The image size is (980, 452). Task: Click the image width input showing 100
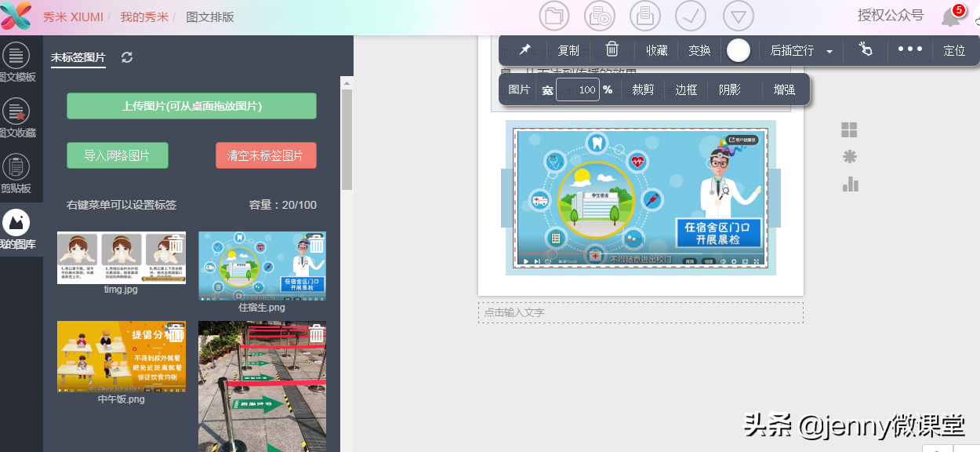tap(578, 89)
